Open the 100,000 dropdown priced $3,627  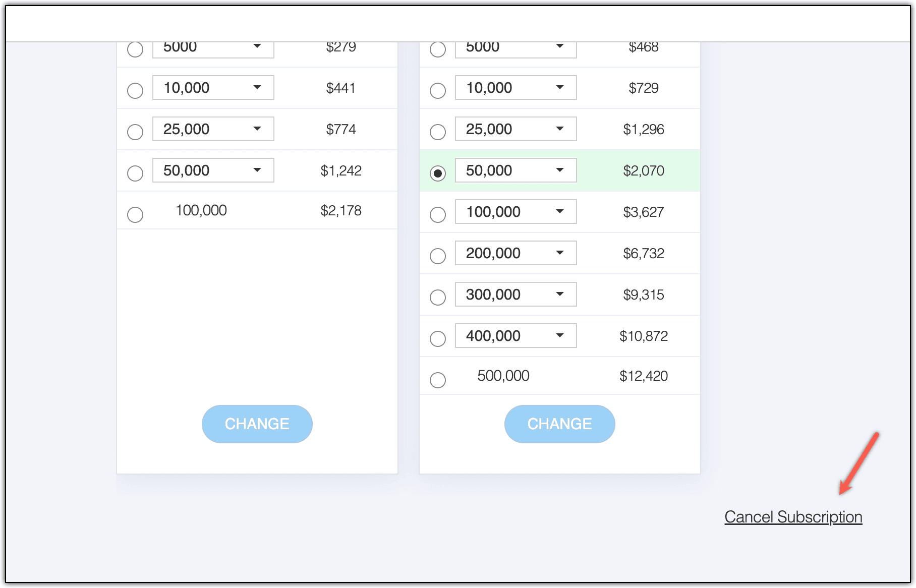coord(516,212)
